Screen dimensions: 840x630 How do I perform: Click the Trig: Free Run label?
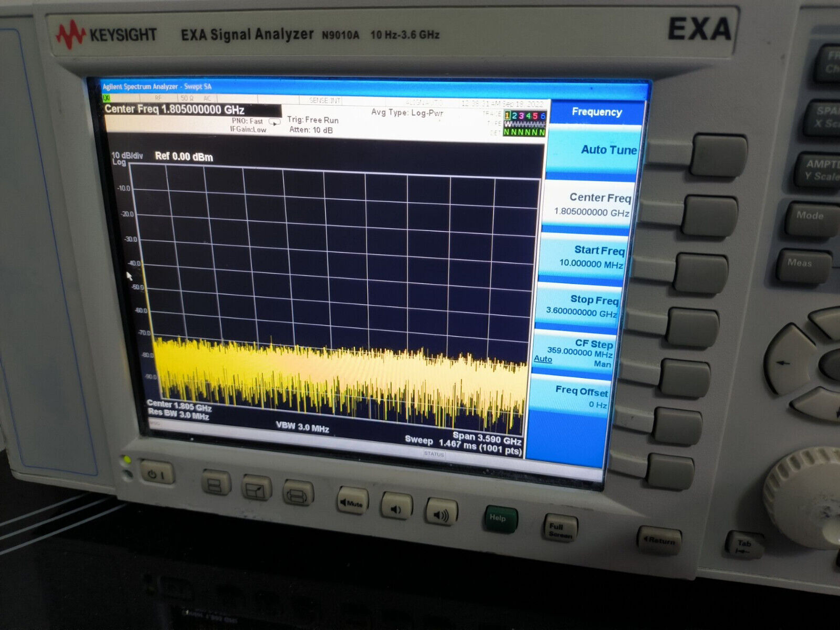[313, 120]
